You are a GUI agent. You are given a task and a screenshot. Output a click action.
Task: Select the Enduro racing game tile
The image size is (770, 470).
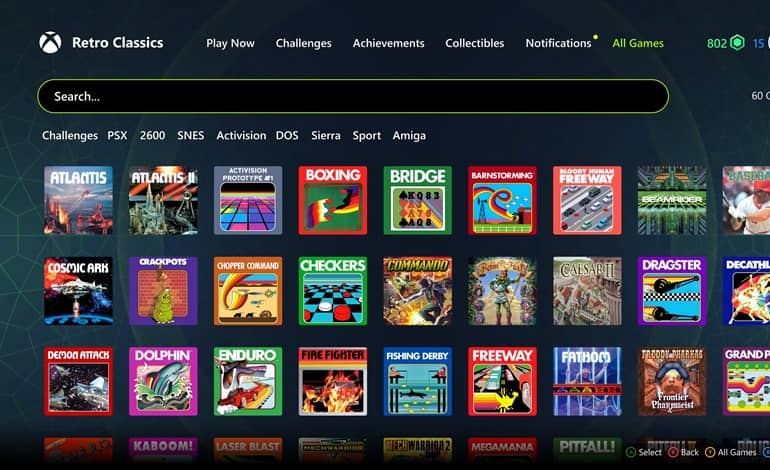248,382
